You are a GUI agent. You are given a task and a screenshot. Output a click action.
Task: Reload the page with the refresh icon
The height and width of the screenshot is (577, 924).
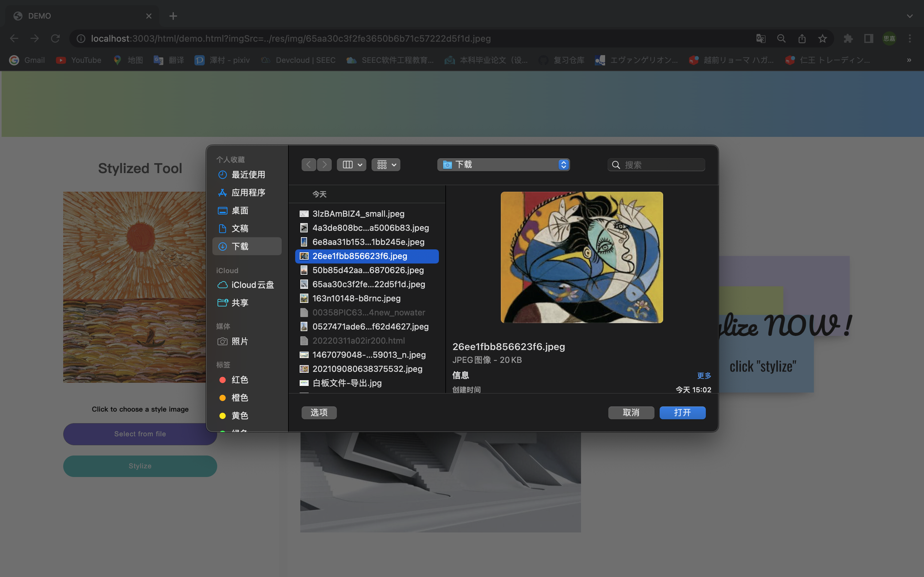tap(56, 38)
